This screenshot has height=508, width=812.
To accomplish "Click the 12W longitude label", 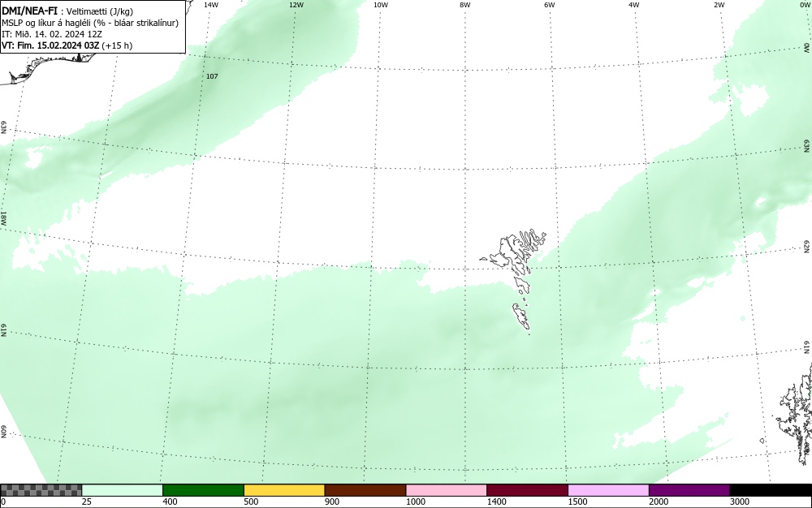I will tap(296, 5).
